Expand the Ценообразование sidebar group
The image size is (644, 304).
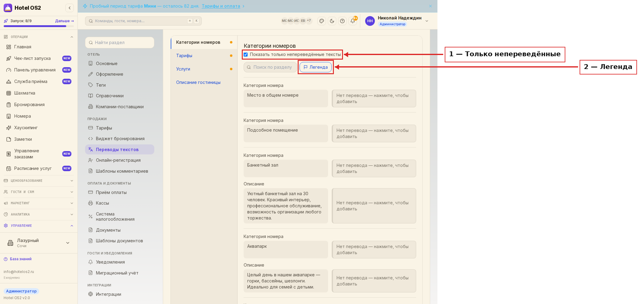39,181
